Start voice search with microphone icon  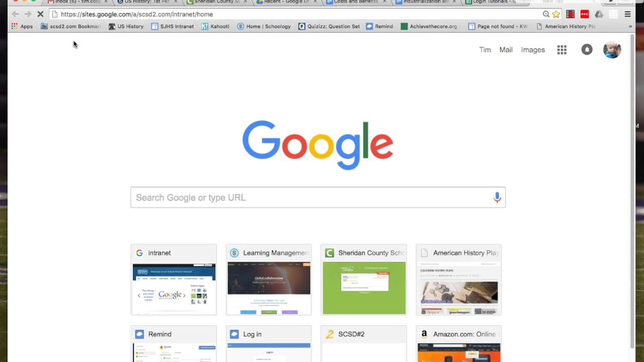(497, 198)
